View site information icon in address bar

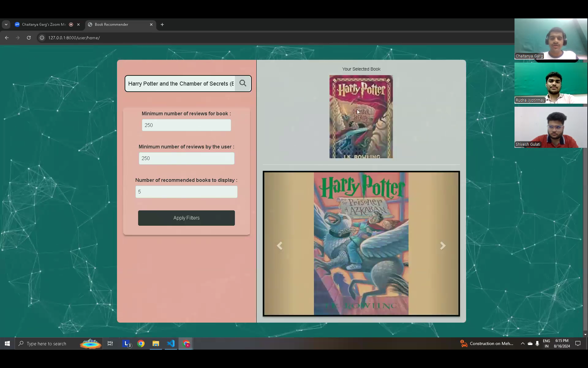(x=42, y=38)
